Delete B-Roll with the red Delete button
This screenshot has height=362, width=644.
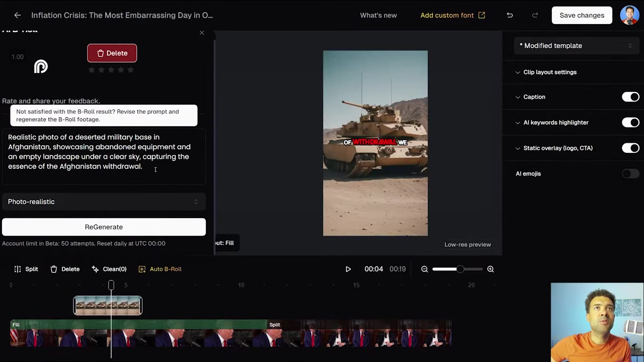coord(112,53)
